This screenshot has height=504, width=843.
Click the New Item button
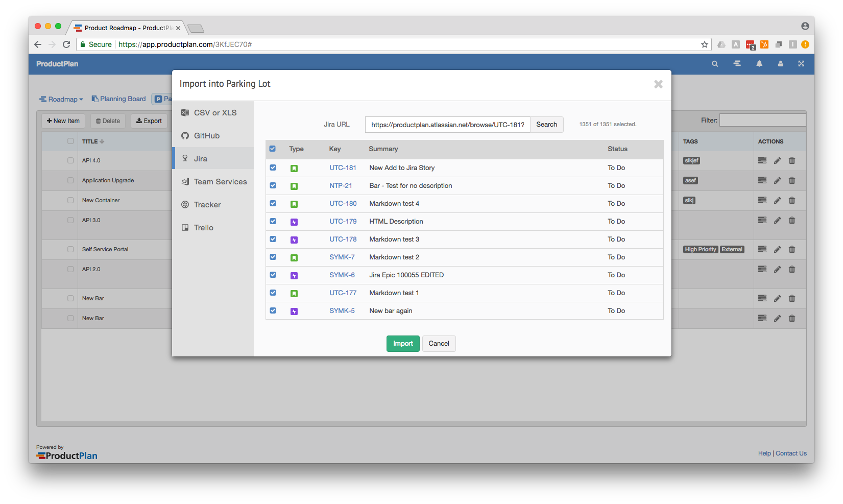[63, 121]
